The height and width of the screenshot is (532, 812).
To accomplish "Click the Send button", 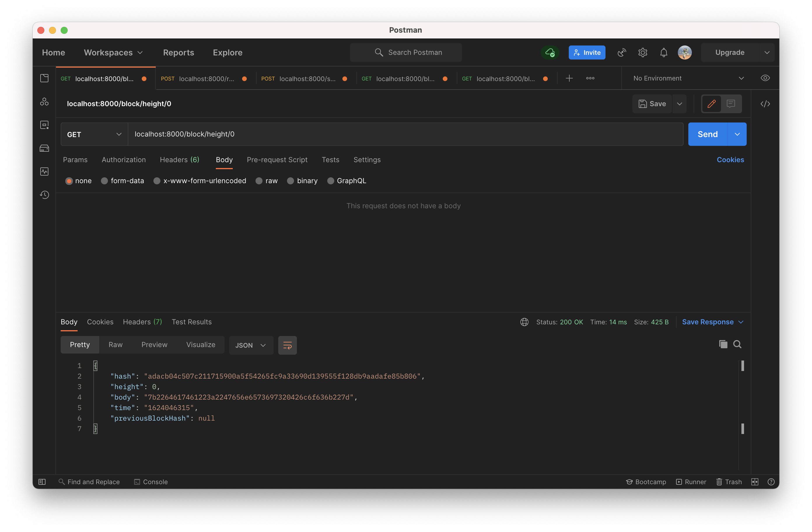I will click(707, 134).
